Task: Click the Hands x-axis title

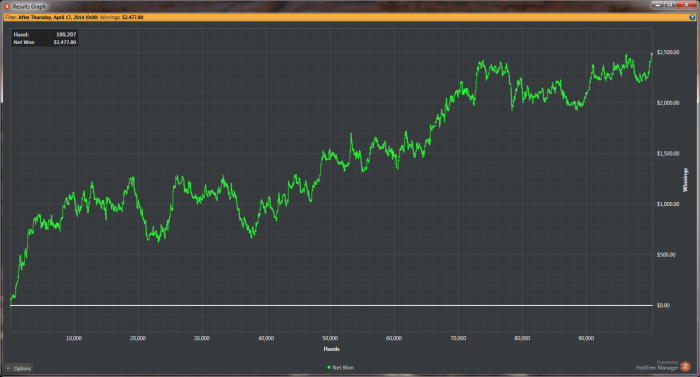Action: (331, 349)
